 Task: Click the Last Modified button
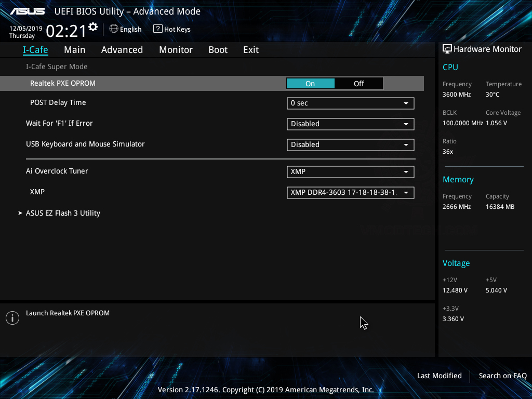pos(439,376)
